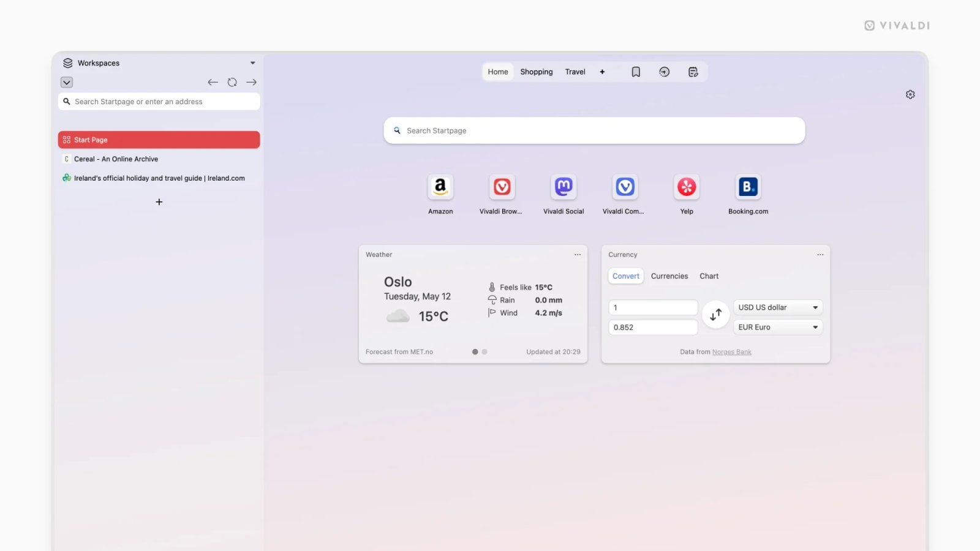Open the EUR Euro dropdown

pyautogui.click(x=778, y=328)
